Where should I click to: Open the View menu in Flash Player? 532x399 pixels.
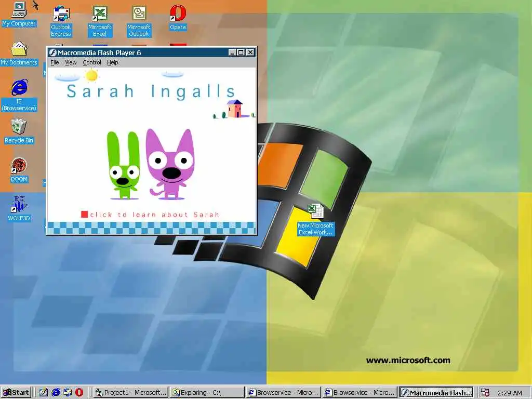coord(71,62)
